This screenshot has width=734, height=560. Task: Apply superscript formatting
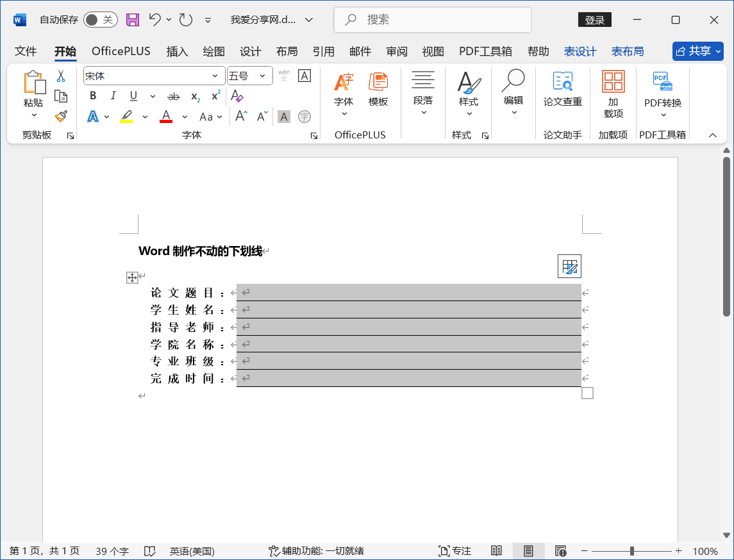[x=216, y=96]
